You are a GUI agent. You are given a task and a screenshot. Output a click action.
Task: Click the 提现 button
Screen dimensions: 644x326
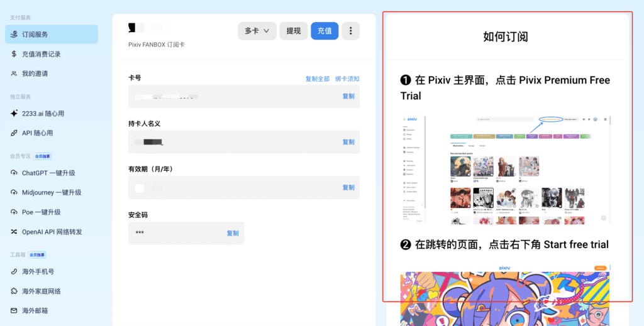294,31
